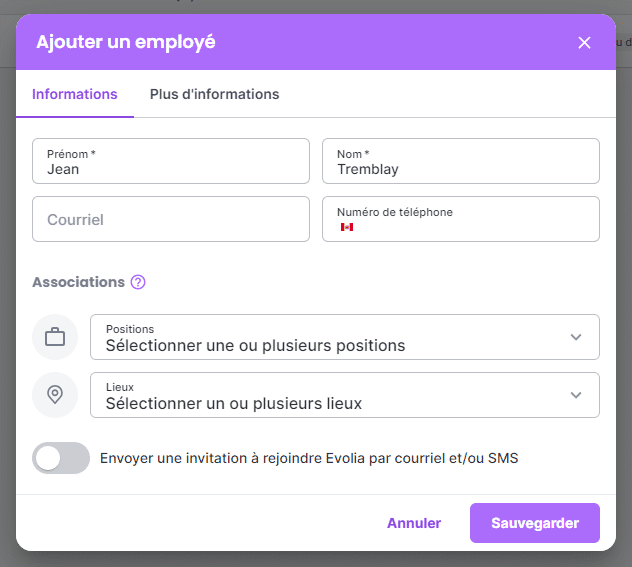
Task: Switch to the Plus d'informations tab
Action: (x=214, y=94)
